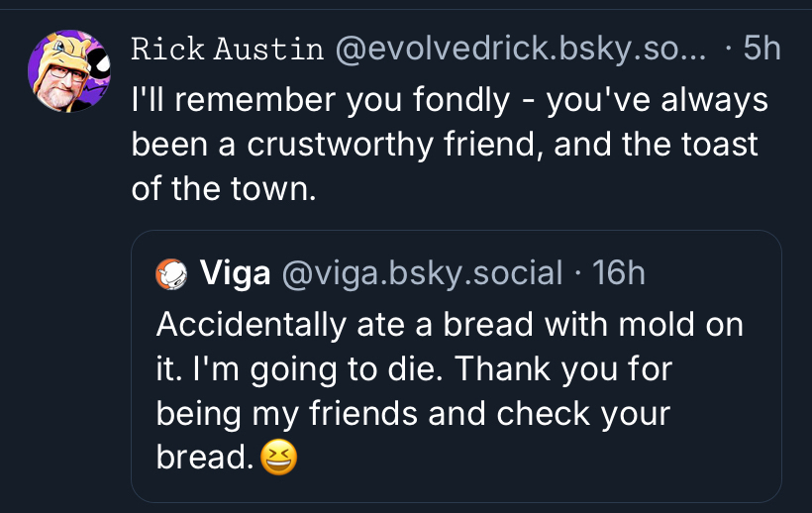The image size is (812, 513).
Task: Open the @viga.bsky.social handle link
Action: pyautogui.click(x=423, y=272)
